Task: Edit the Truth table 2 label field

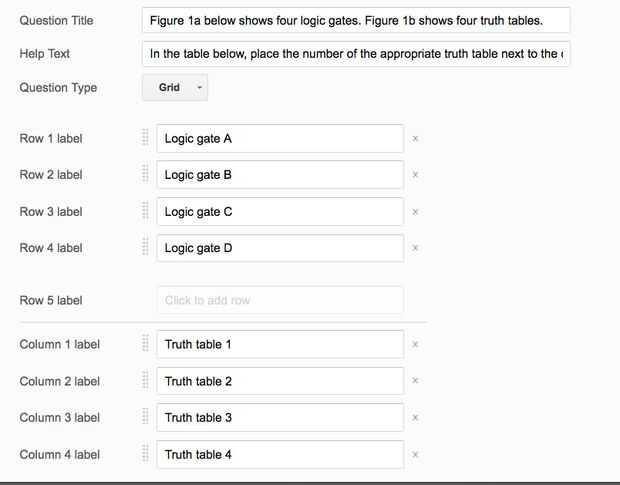Action: coord(280,381)
